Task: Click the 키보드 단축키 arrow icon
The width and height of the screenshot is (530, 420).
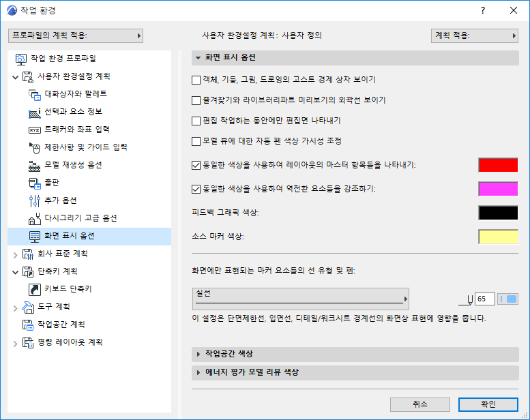Action: click(x=35, y=289)
